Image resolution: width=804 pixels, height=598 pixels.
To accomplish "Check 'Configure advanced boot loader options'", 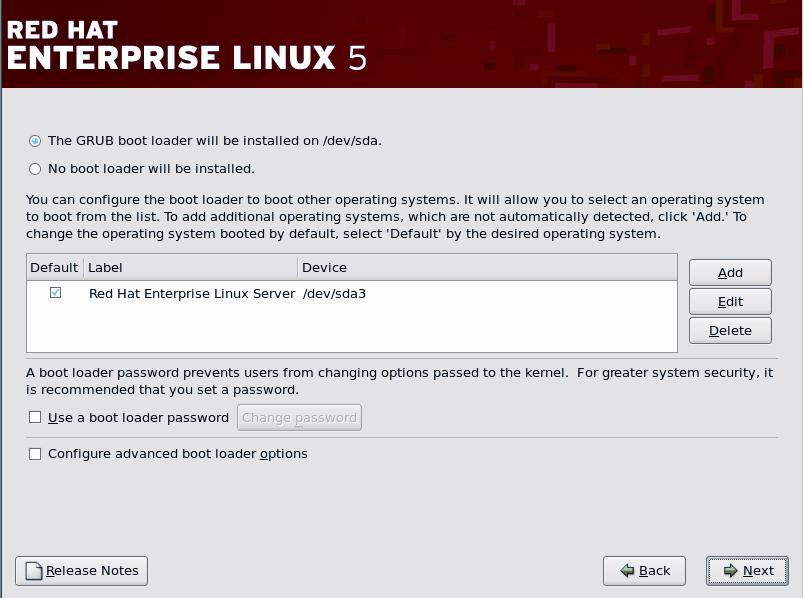I will [x=35, y=454].
